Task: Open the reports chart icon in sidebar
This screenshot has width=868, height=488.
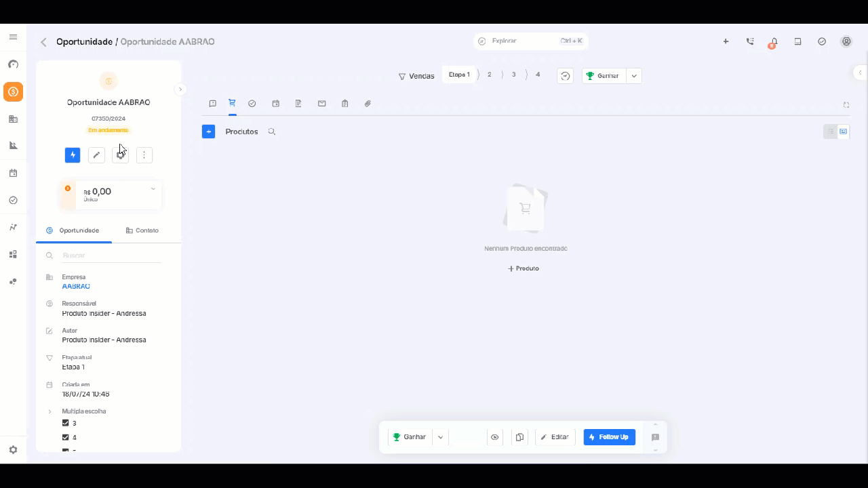Action: coord(13,145)
